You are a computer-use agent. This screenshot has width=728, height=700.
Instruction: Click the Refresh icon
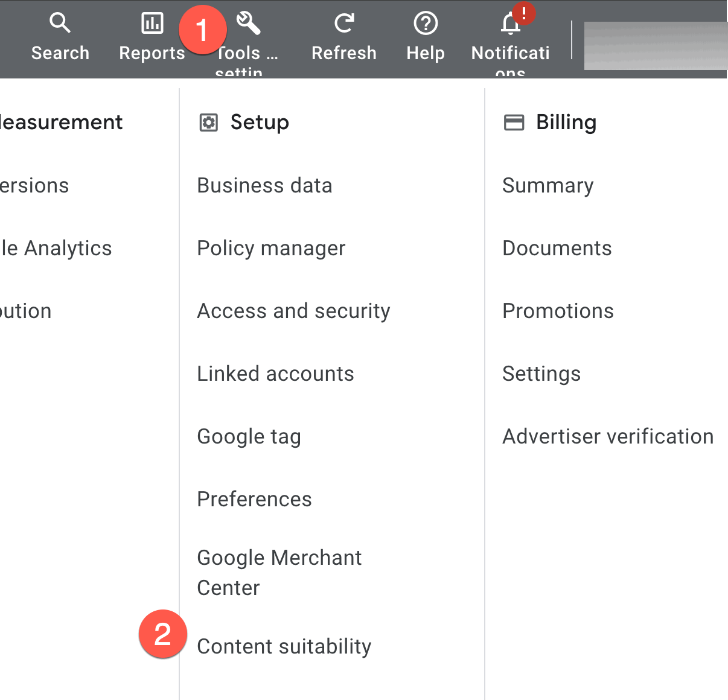click(343, 22)
